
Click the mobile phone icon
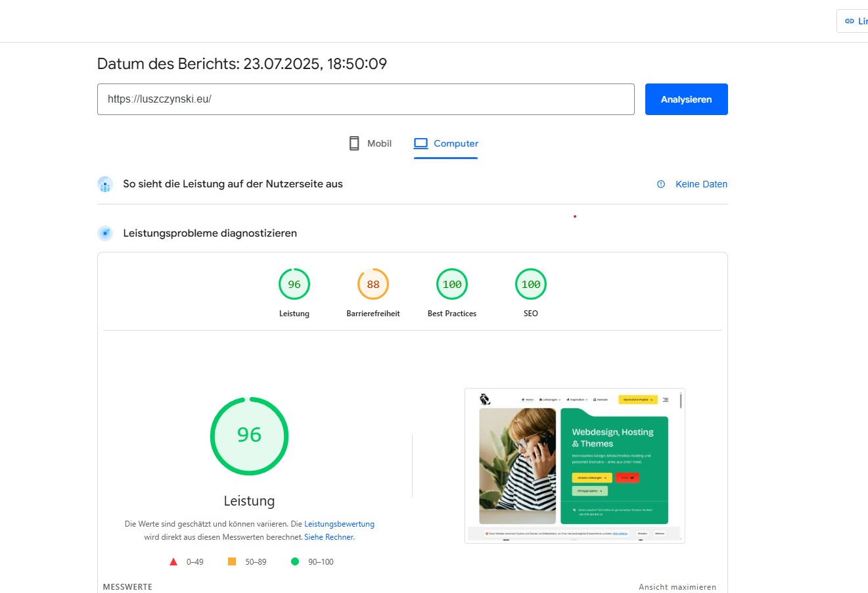pos(354,143)
